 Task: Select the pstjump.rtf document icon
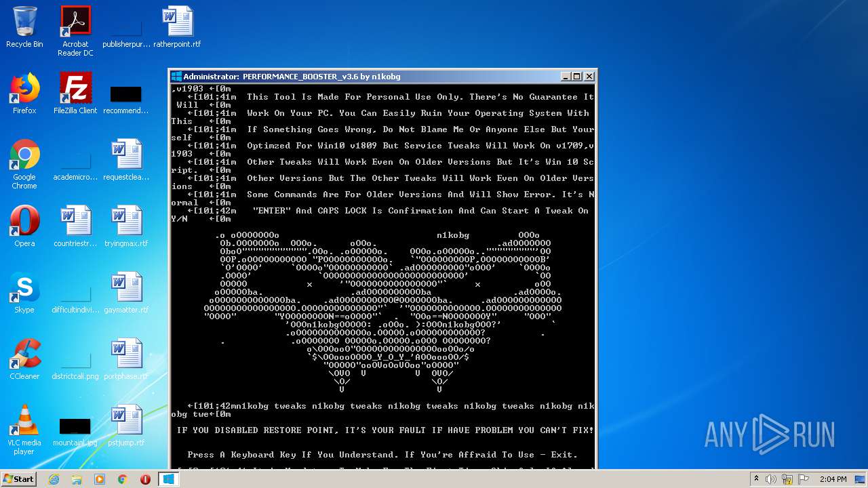pos(126,426)
